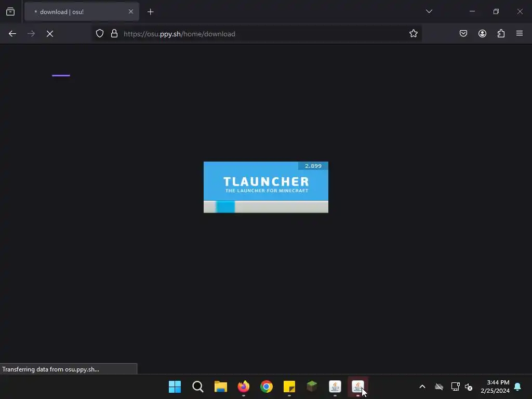Viewport: 532px width, 399px height.
Task: Go forward one page
Action: [x=31, y=34]
